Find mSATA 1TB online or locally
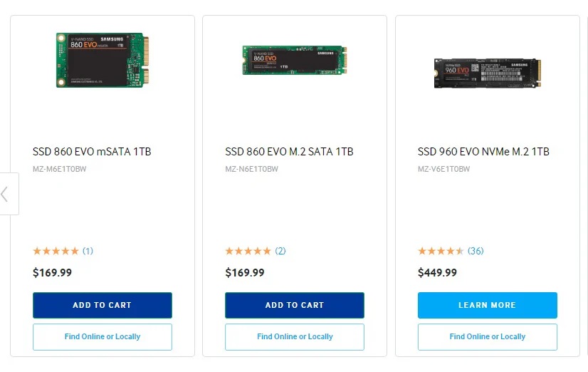This screenshot has height=372, width=588. (x=103, y=336)
